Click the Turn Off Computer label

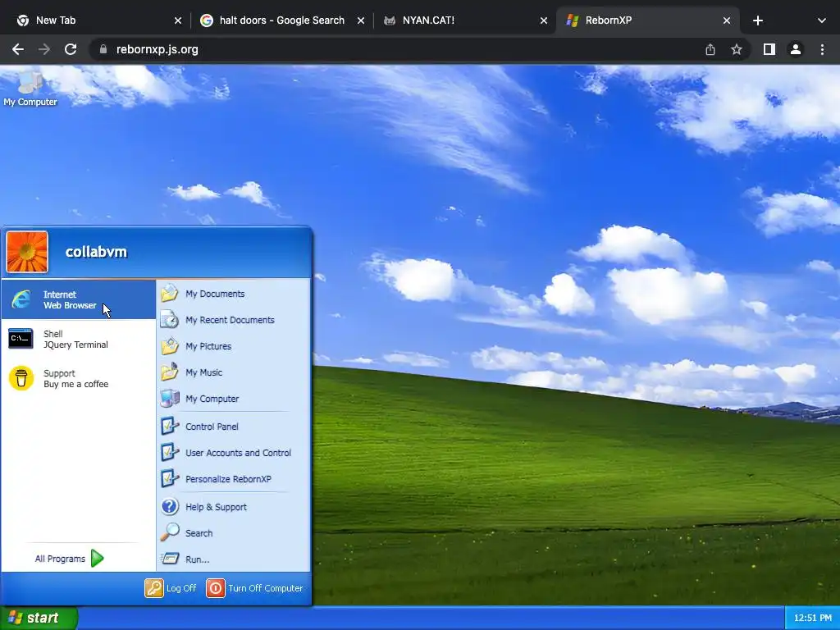tap(266, 588)
